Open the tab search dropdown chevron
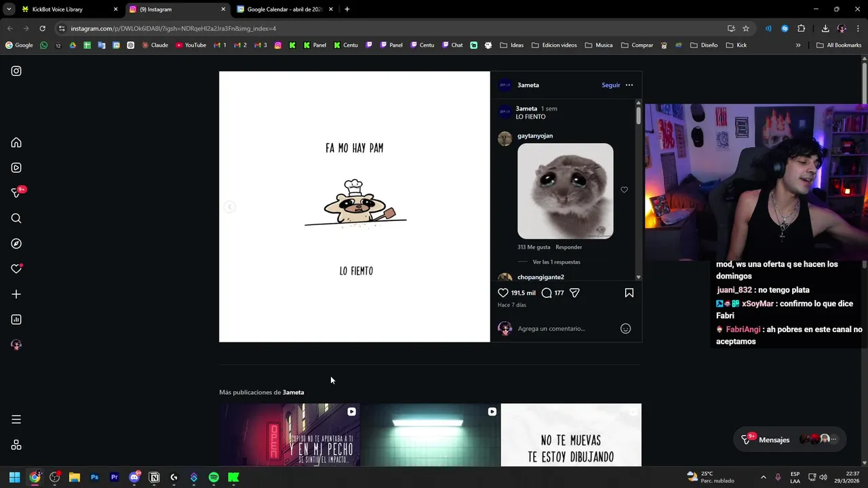The height and width of the screenshot is (488, 868). tap(9, 9)
